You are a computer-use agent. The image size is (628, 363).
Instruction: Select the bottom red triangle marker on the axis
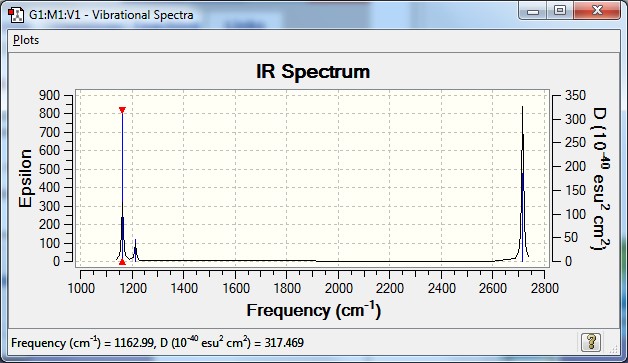(123, 262)
